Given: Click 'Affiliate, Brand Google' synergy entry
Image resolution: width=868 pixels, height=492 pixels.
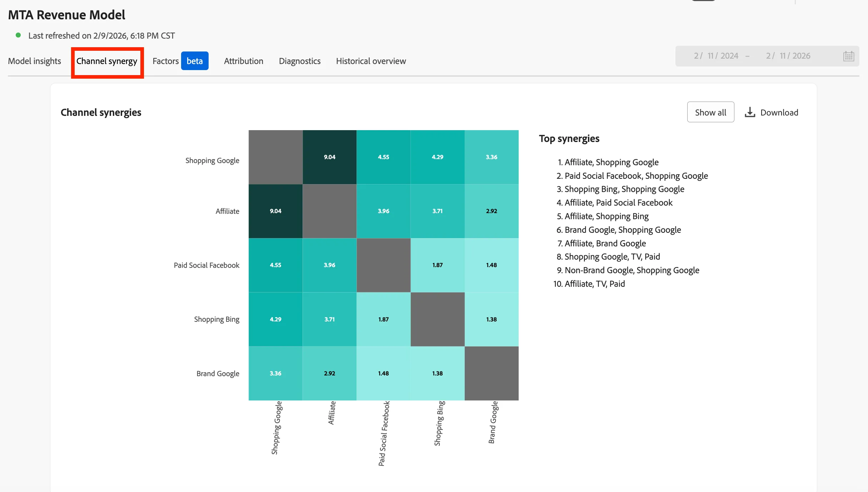Looking at the screenshot, I should click(x=605, y=243).
